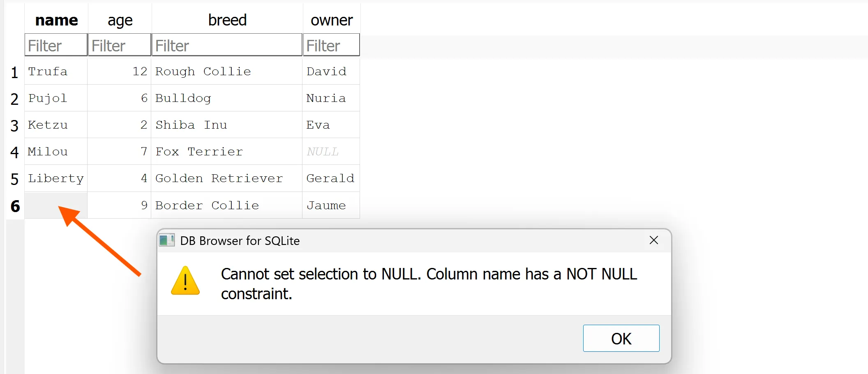
Task: Sort by the age column header
Action: pos(120,20)
